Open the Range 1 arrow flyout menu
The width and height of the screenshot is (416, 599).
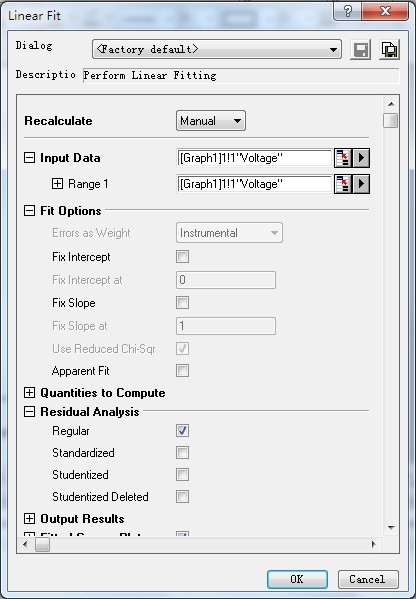coord(361,185)
